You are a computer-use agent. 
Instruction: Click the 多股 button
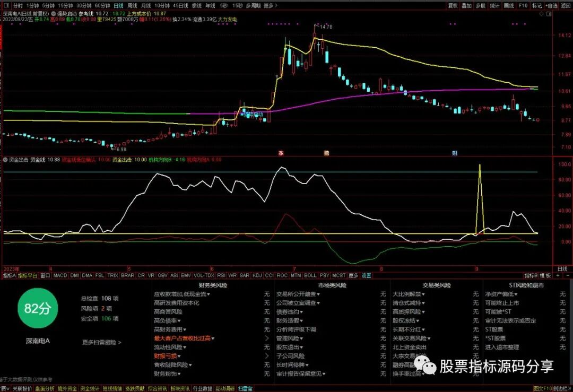(x=480, y=5)
